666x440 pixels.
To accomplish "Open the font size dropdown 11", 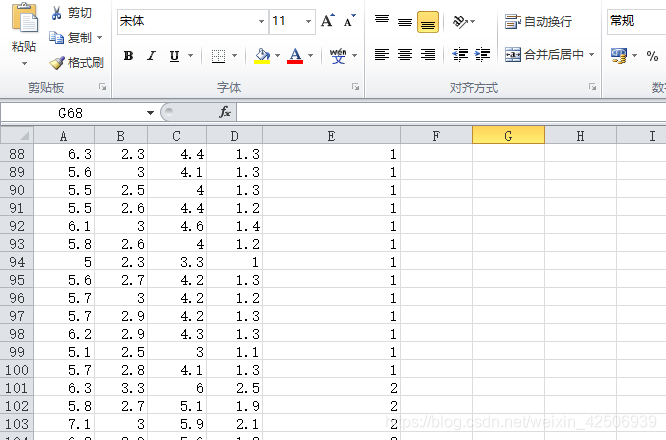I will pos(309,21).
